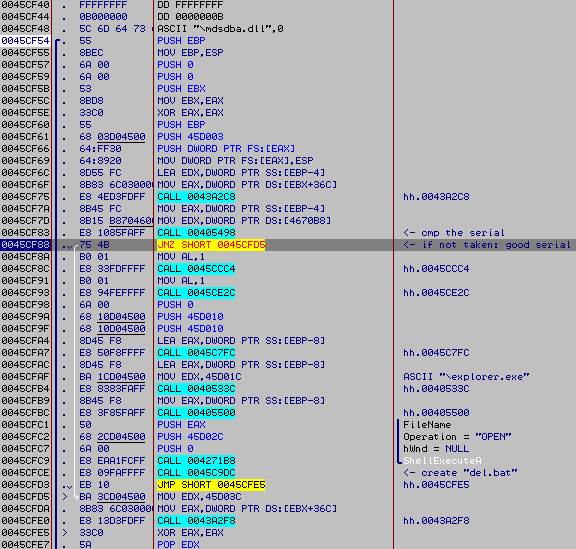
Task: Click the MOV EDX,45D01C instruction
Action: pyautogui.click(x=199, y=377)
